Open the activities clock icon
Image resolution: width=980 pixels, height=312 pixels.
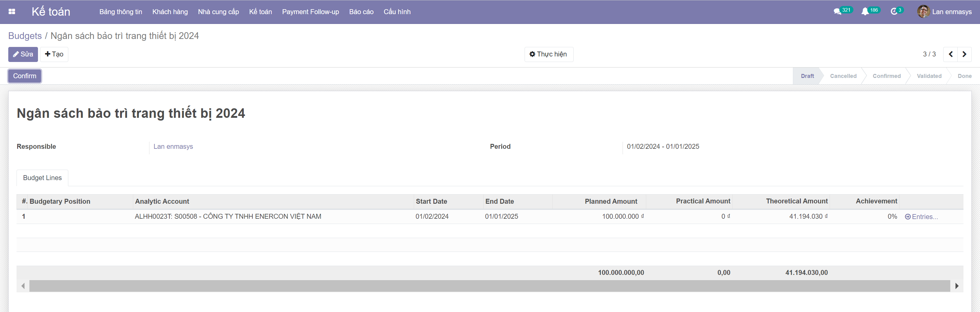coord(894,12)
